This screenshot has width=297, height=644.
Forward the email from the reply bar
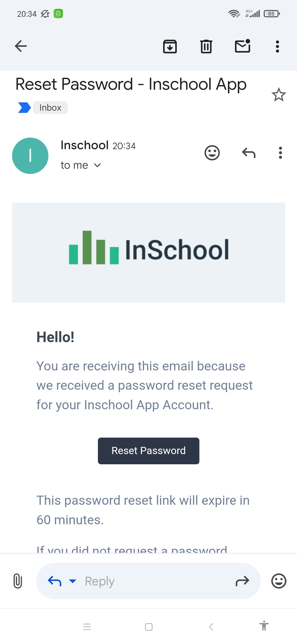pyautogui.click(x=242, y=581)
